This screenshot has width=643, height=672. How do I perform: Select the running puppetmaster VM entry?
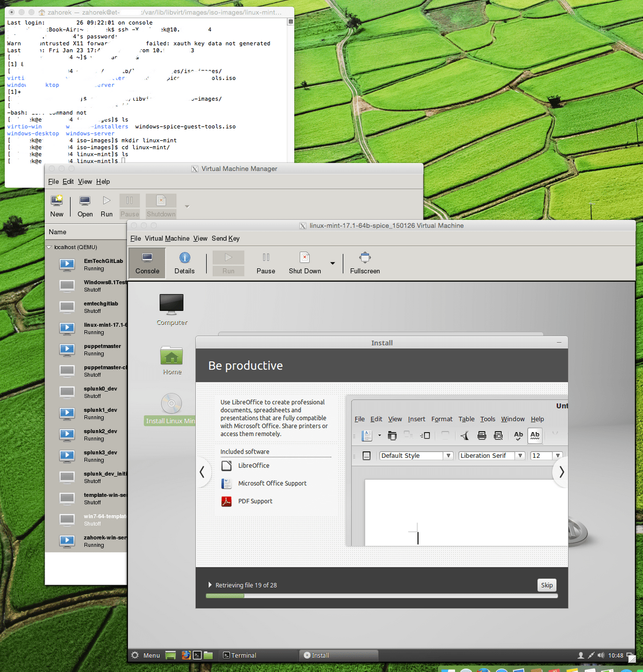pyautogui.click(x=101, y=350)
